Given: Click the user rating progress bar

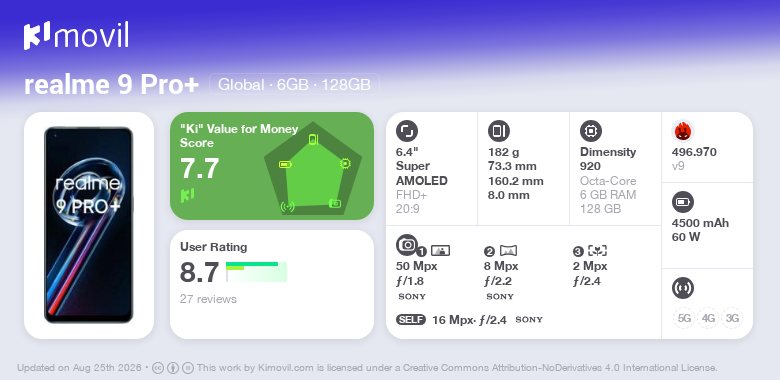Looking at the screenshot, I should 257,272.
